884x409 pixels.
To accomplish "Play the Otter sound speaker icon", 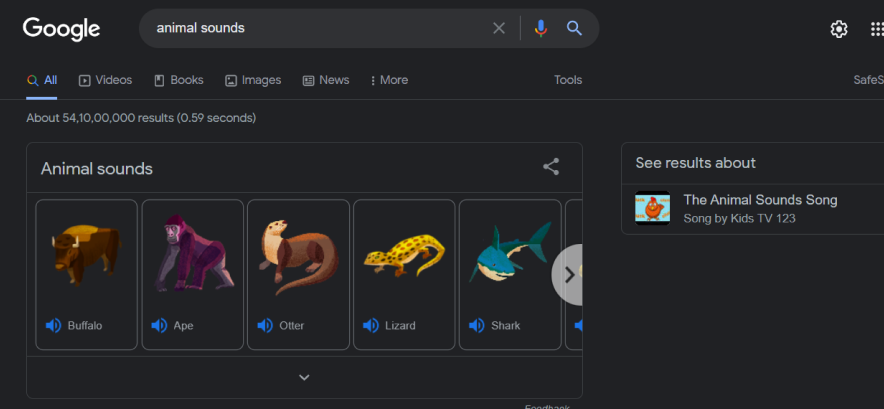I will (265, 325).
